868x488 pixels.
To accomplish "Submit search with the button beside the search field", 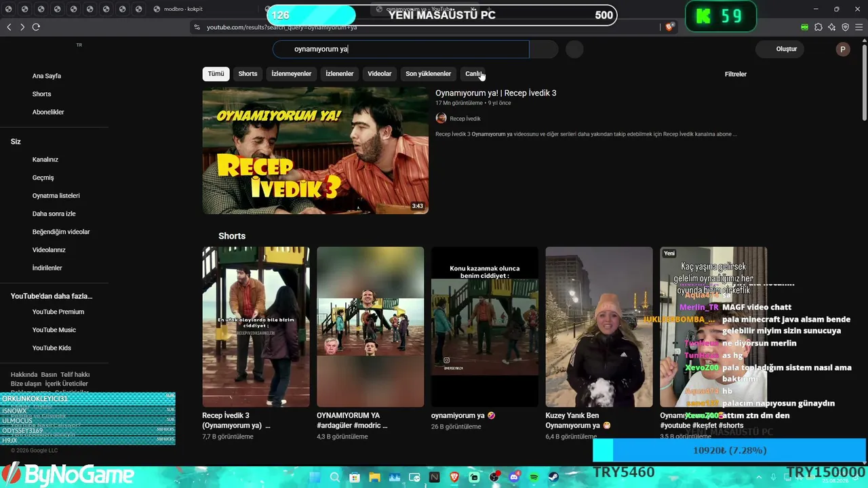I will click(544, 49).
